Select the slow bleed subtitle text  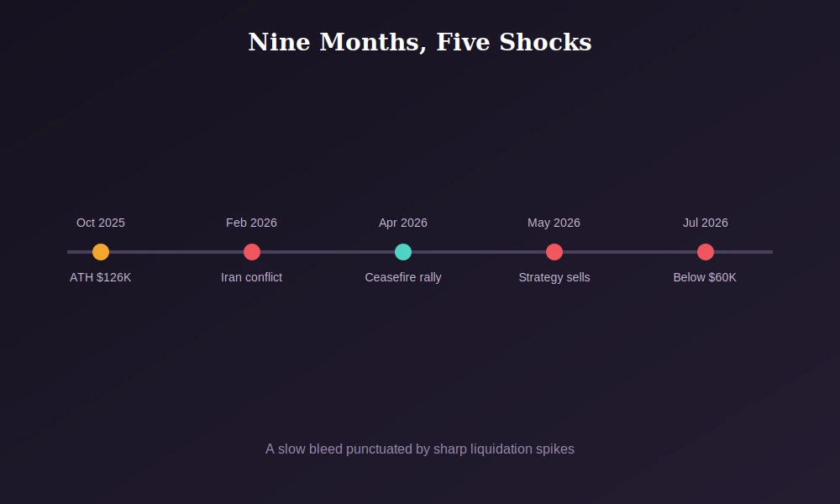tap(420, 449)
